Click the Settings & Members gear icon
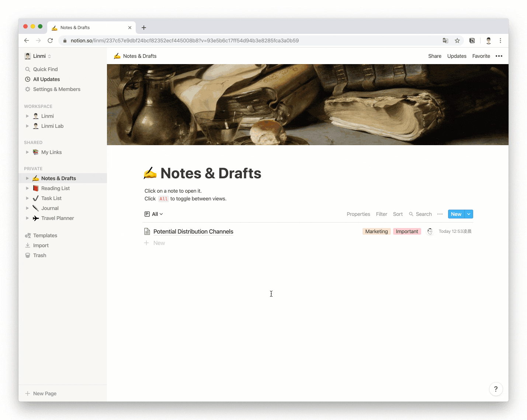 coord(28,89)
